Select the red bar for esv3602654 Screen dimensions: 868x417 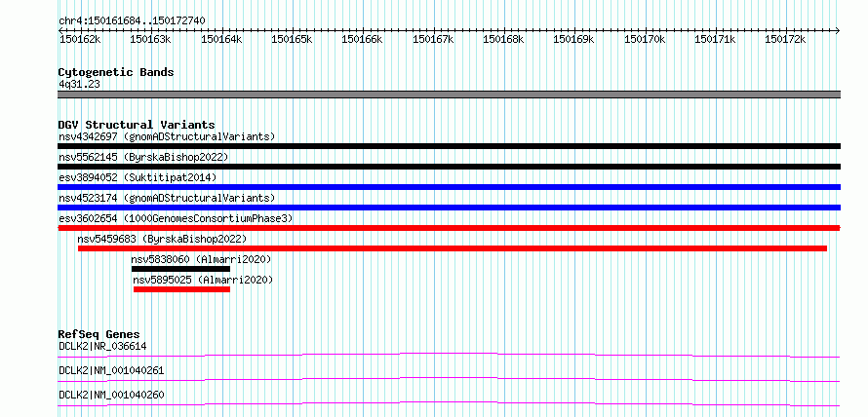click(x=449, y=228)
